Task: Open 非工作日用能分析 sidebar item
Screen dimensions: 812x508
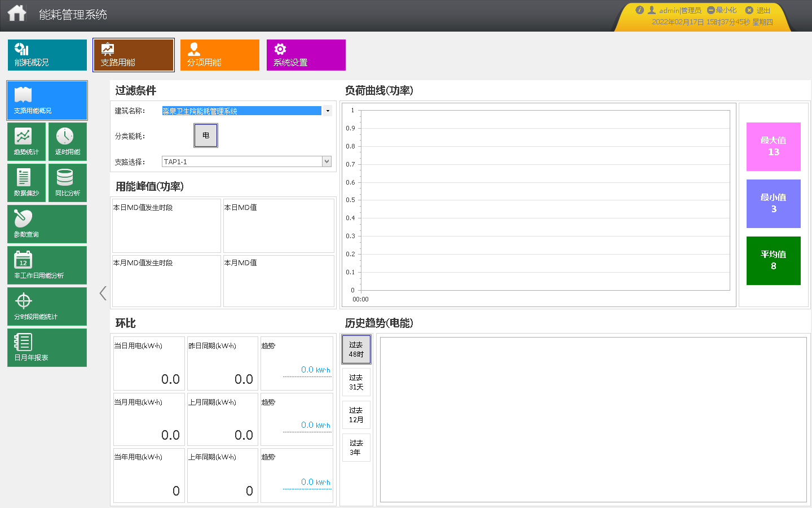Action: tap(47, 265)
